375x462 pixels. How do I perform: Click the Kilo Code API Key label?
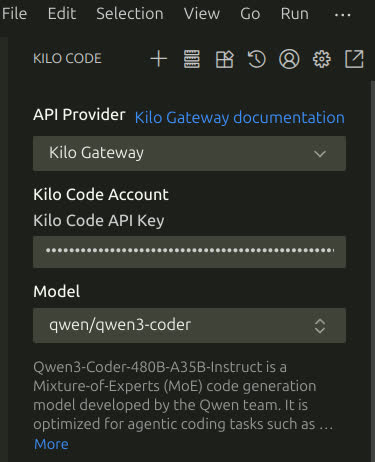click(x=99, y=221)
